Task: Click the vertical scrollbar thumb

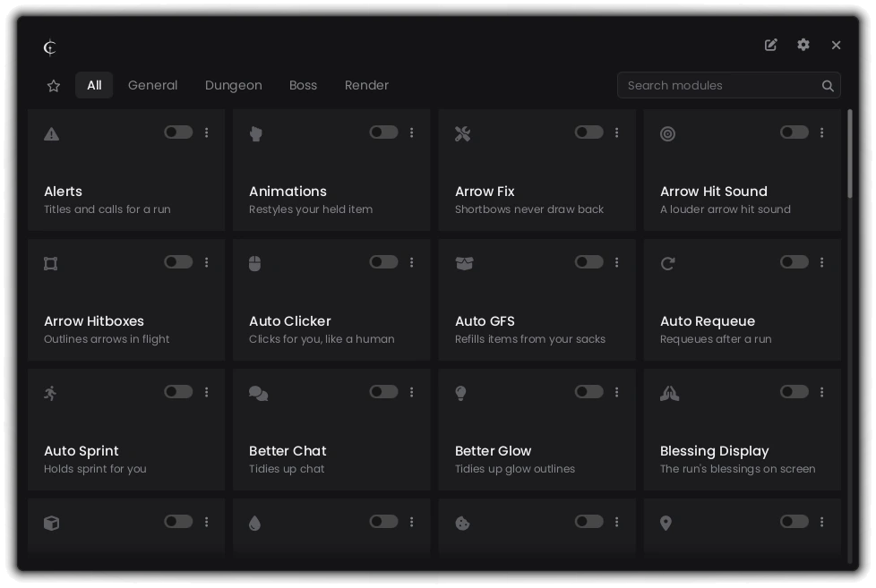Action: pos(850,154)
